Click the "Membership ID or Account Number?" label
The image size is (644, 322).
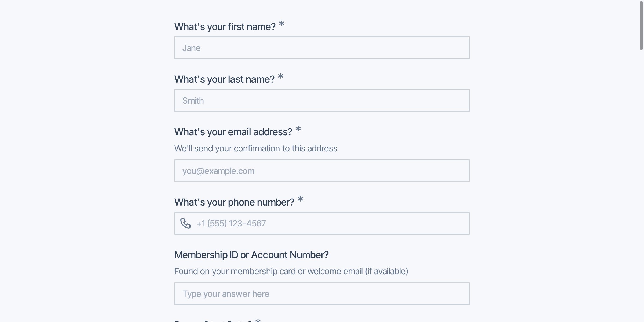click(251, 255)
